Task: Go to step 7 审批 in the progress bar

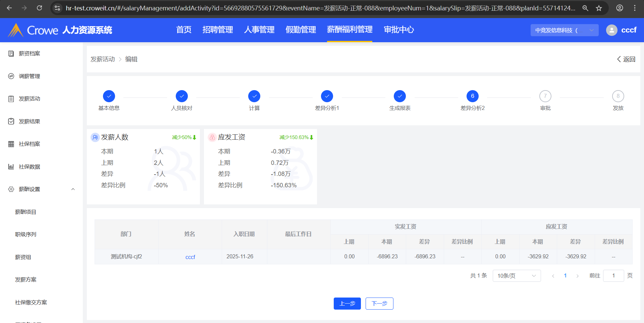Action: (x=545, y=96)
